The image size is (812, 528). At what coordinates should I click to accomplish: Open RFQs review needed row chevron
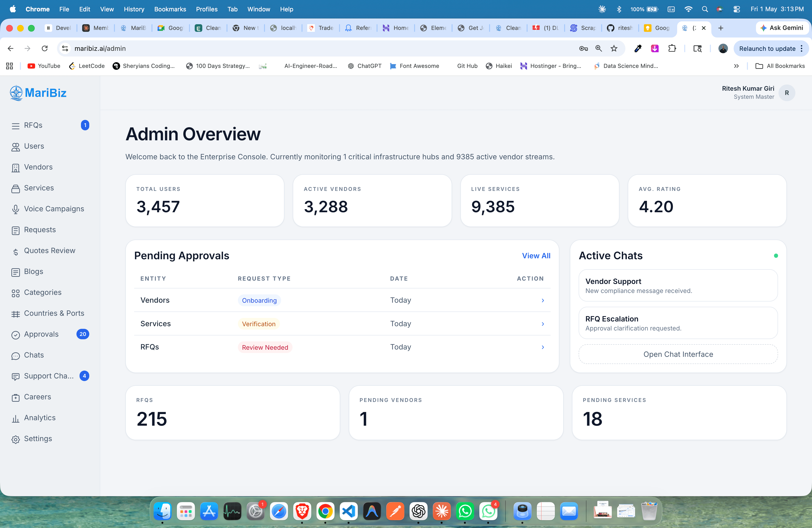point(543,347)
